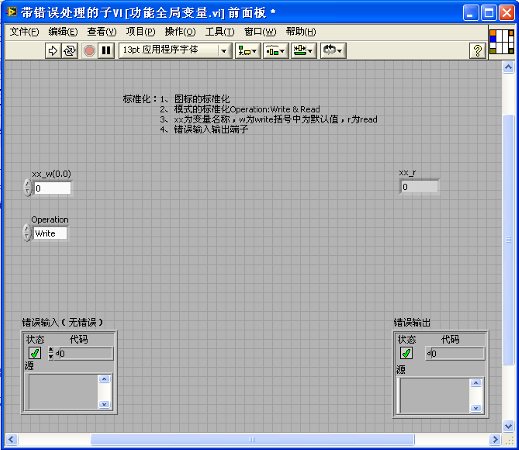Click the 错误输入（无错误） label

(62, 322)
